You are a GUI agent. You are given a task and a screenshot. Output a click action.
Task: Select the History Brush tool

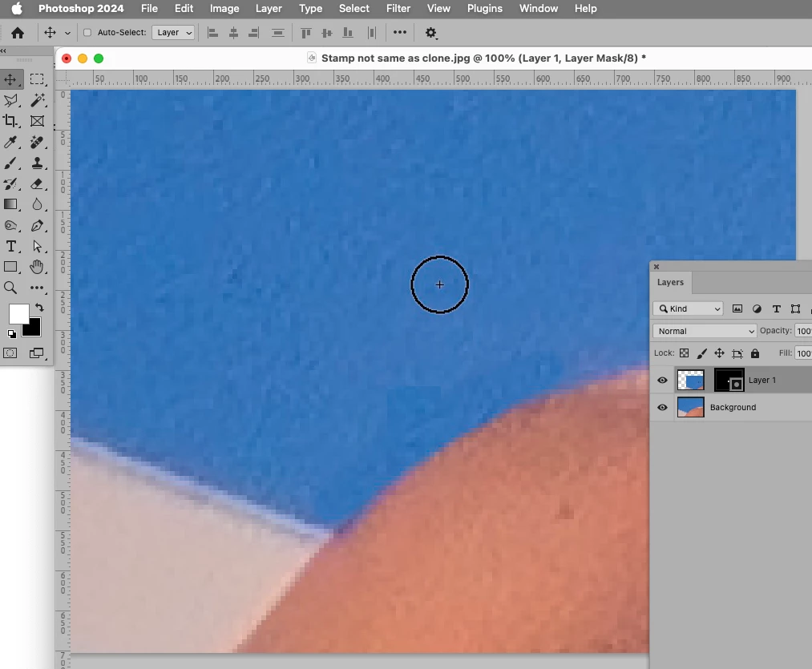[x=10, y=183]
